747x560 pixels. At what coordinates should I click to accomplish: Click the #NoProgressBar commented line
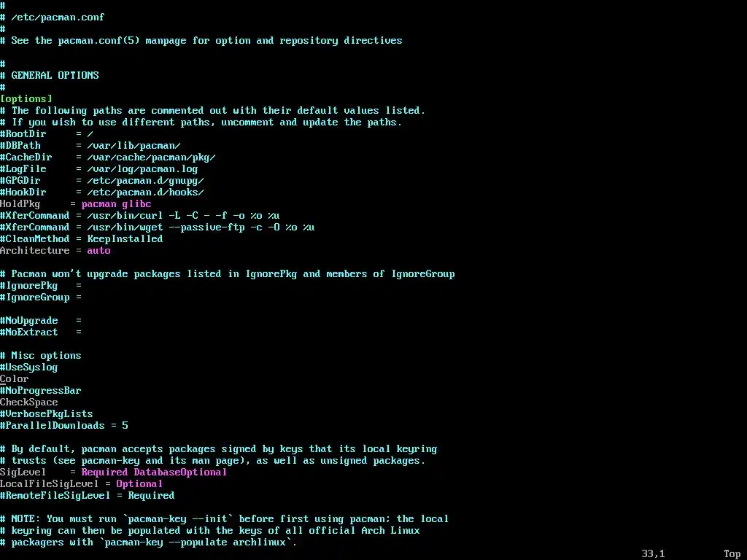coord(41,391)
